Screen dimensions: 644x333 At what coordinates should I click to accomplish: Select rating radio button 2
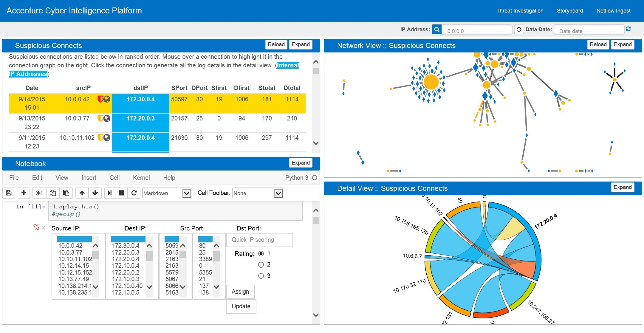[x=261, y=264]
